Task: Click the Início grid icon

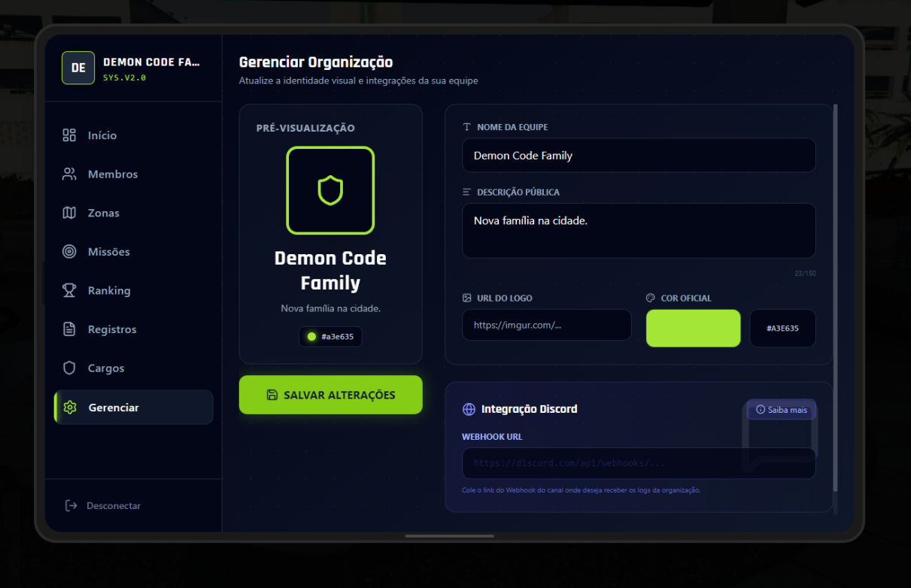Action: [x=69, y=135]
